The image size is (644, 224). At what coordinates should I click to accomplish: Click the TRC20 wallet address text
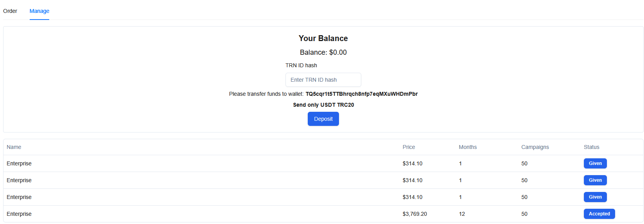click(x=361, y=94)
